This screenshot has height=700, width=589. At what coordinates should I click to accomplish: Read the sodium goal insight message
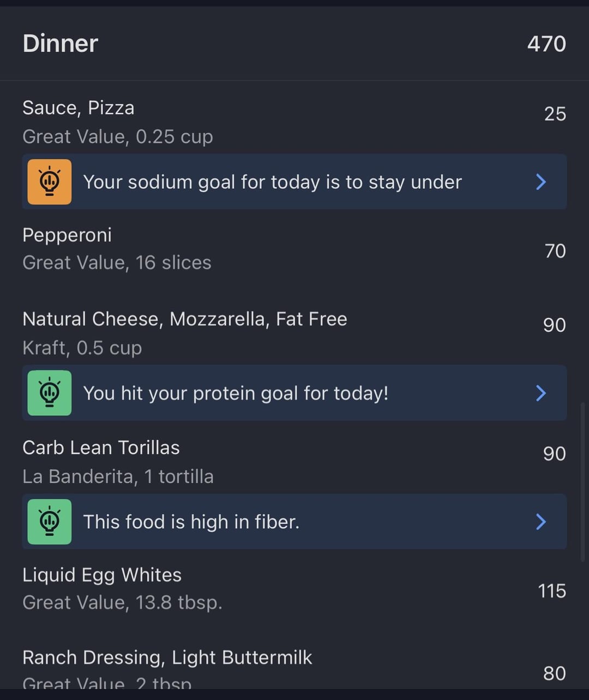(272, 182)
